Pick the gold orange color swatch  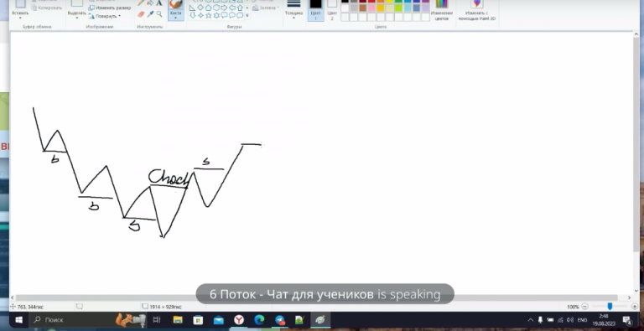point(381,8)
